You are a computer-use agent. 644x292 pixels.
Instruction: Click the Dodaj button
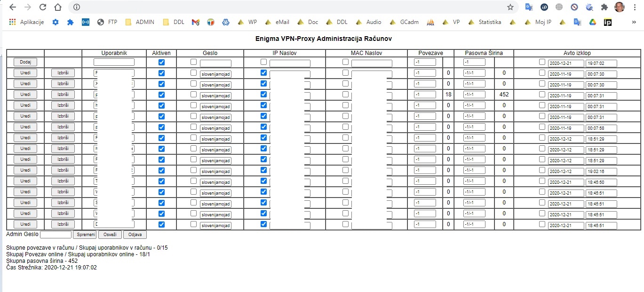point(25,62)
